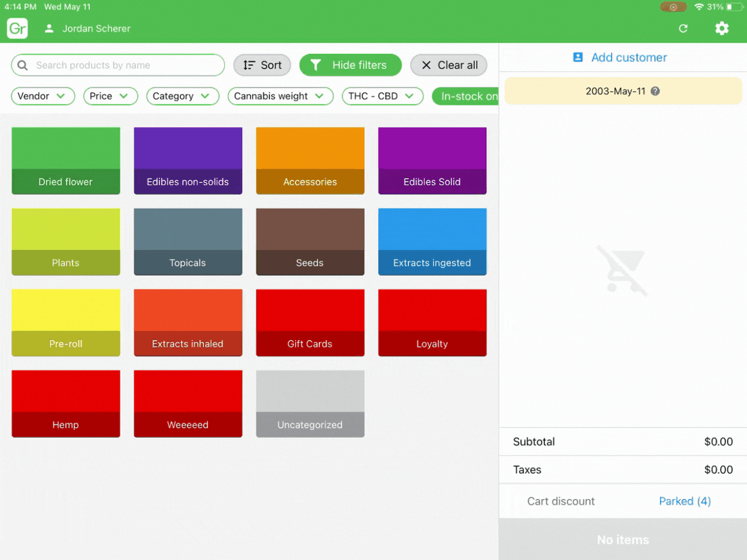Click the magnifying glass search icon

pyautogui.click(x=23, y=65)
